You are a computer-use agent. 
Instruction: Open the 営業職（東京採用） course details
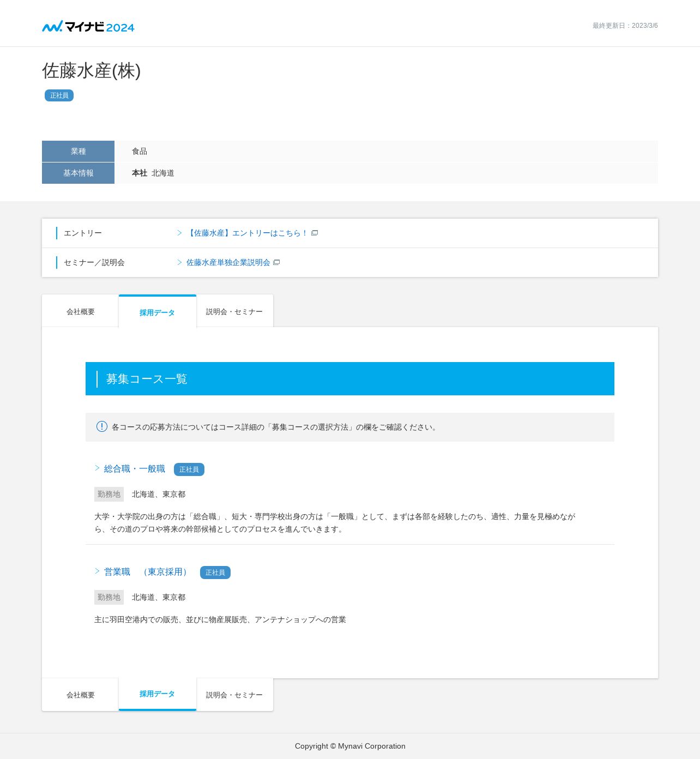tap(147, 572)
